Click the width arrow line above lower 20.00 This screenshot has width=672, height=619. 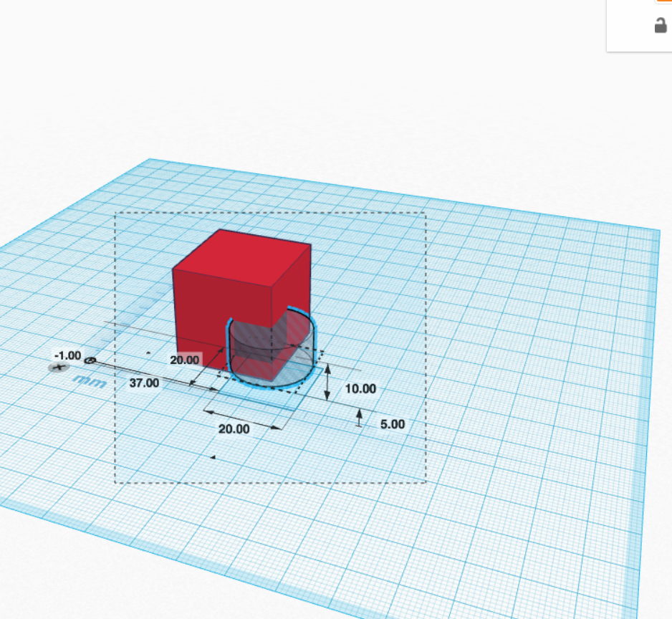pos(244,420)
